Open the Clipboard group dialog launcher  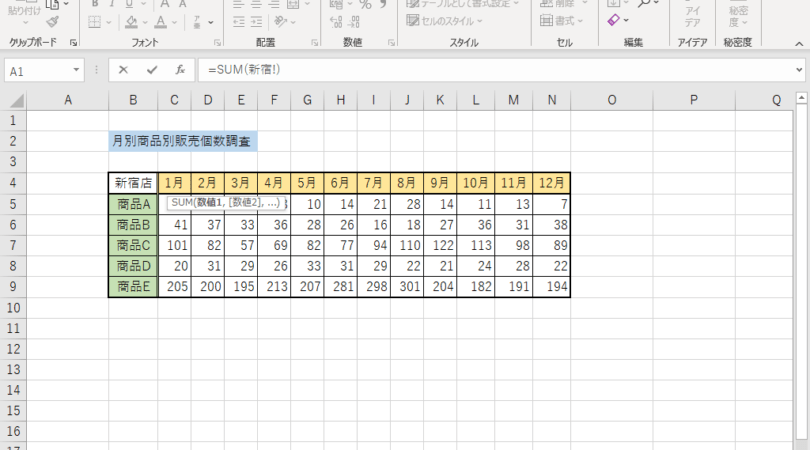pyautogui.click(x=73, y=43)
